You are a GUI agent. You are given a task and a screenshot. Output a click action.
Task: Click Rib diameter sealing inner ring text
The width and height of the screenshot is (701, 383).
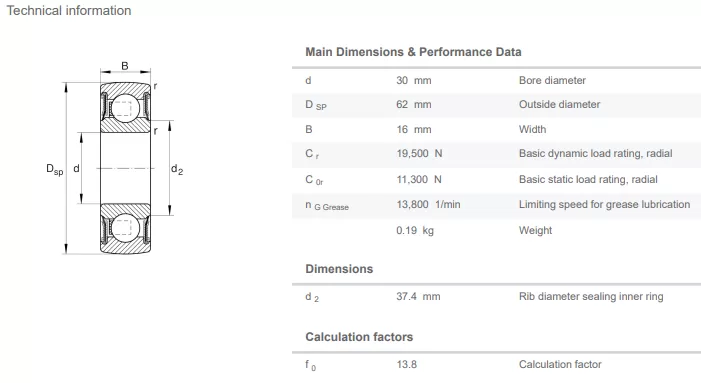591,297
